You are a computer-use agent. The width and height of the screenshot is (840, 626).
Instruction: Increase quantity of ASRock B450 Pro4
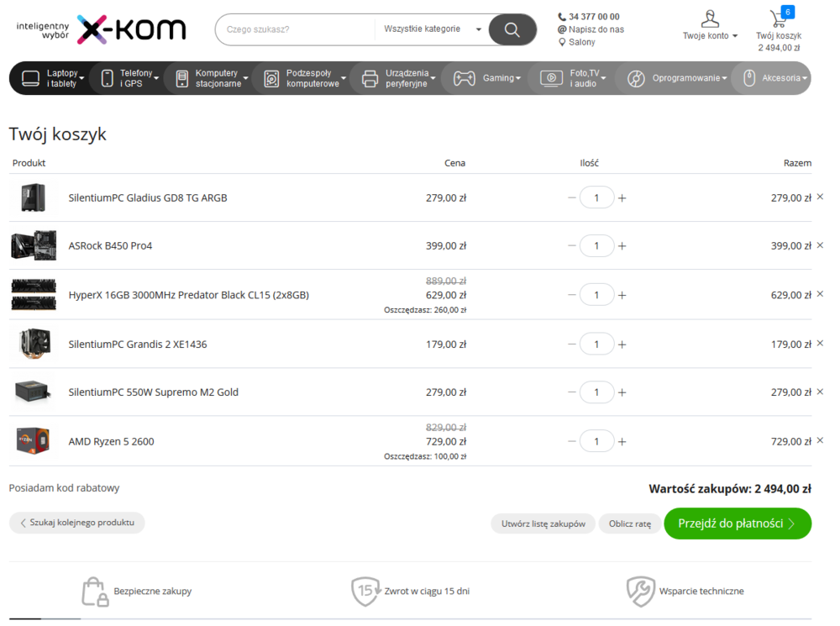pos(622,246)
